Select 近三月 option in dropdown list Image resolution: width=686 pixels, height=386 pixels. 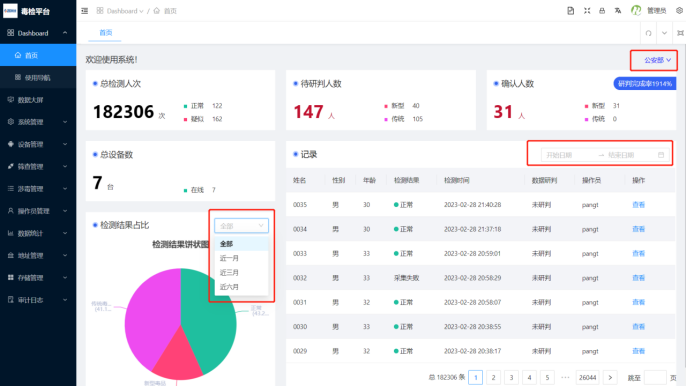point(242,273)
